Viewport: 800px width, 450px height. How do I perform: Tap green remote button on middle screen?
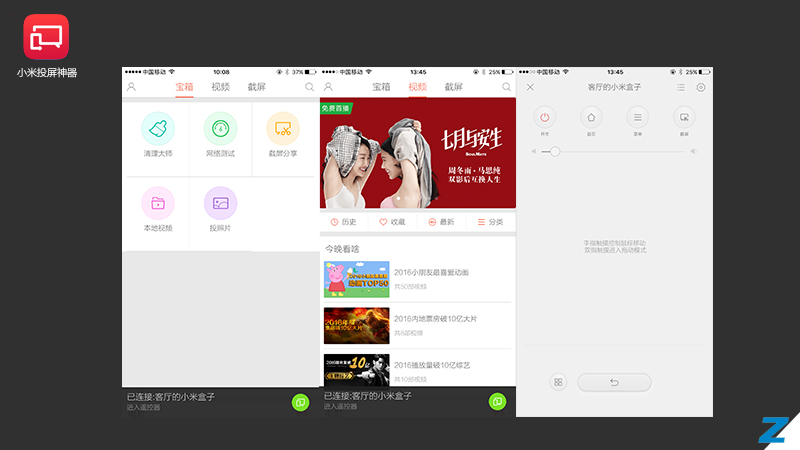click(x=497, y=402)
